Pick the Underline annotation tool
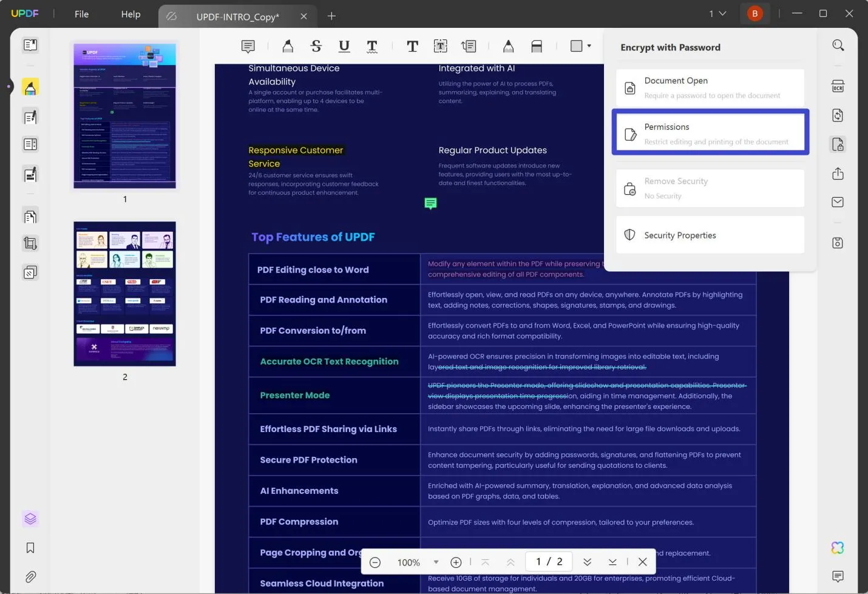The height and width of the screenshot is (594, 868). pyautogui.click(x=344, y=46)
